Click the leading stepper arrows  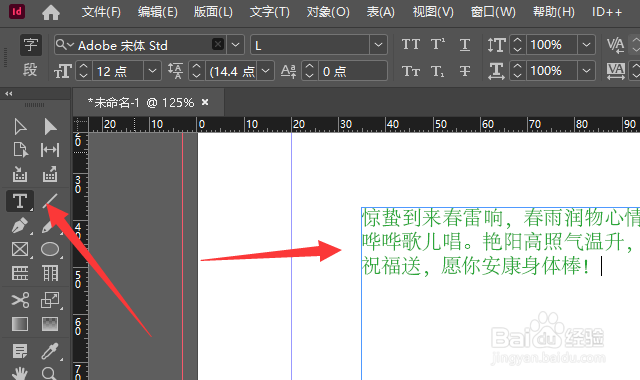[196, 71]
